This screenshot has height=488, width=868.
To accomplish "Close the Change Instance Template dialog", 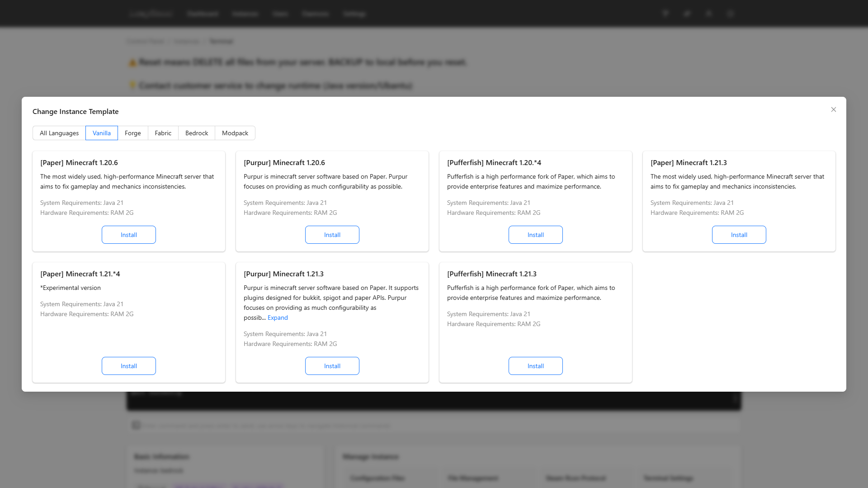I will coord(833,109).
